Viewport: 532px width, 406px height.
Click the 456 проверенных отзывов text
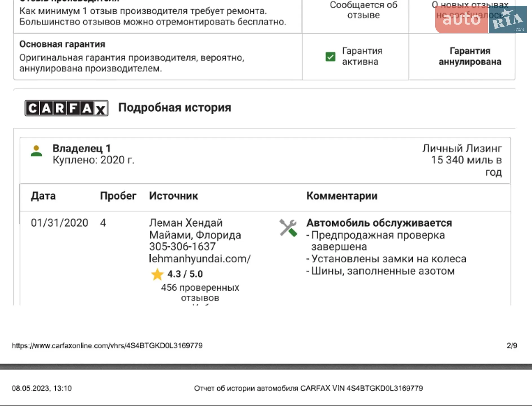pos(200,292)
